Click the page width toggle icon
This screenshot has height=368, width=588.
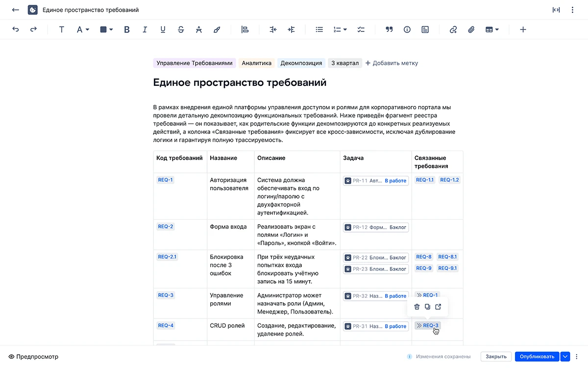pyautogui.click(x=556, y=10)
